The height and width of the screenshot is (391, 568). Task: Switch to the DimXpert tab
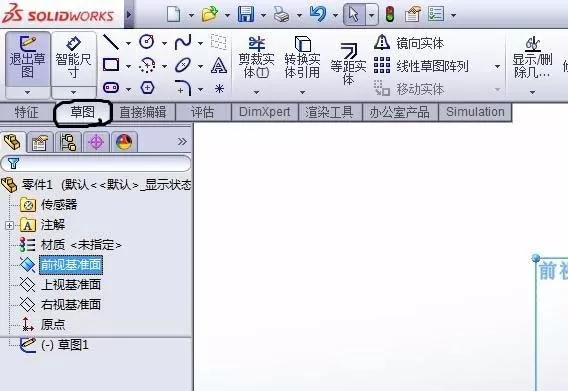pyautogui.click(x=265, y=112)
